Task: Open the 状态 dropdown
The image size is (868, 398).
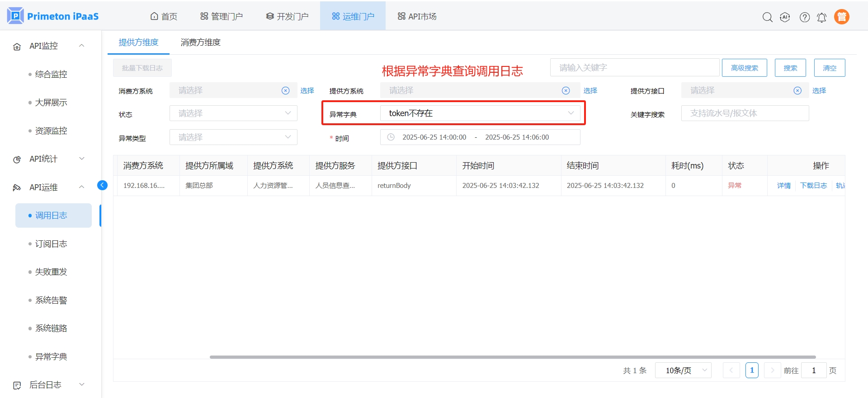Action: coord(233,113)
